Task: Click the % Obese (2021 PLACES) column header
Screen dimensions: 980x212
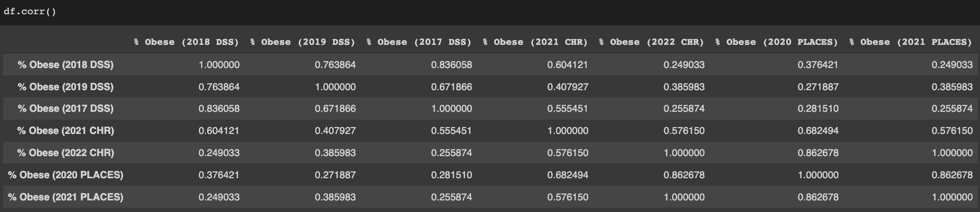Action: click(x=910, y=42)
